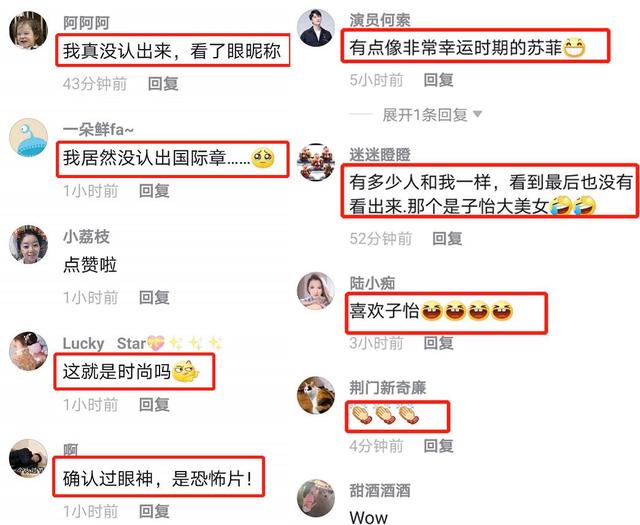
Task: Select the comment 确认过眼神,是恐怖片!
Action: (x=158, y=477)
